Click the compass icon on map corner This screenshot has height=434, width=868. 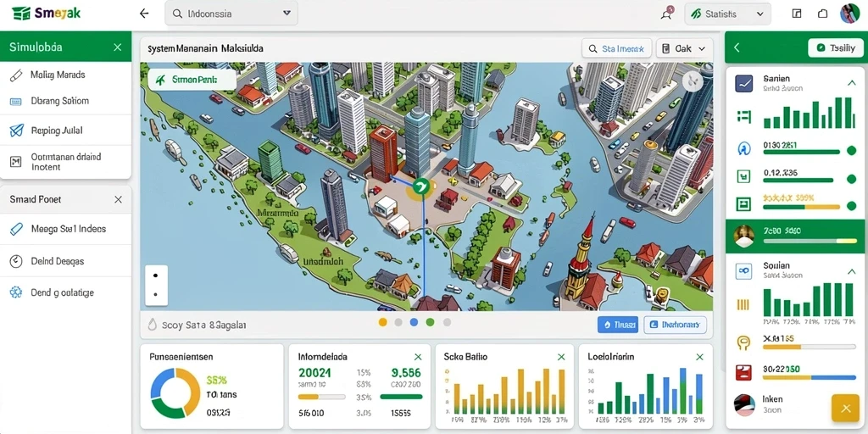coord(692,82)
